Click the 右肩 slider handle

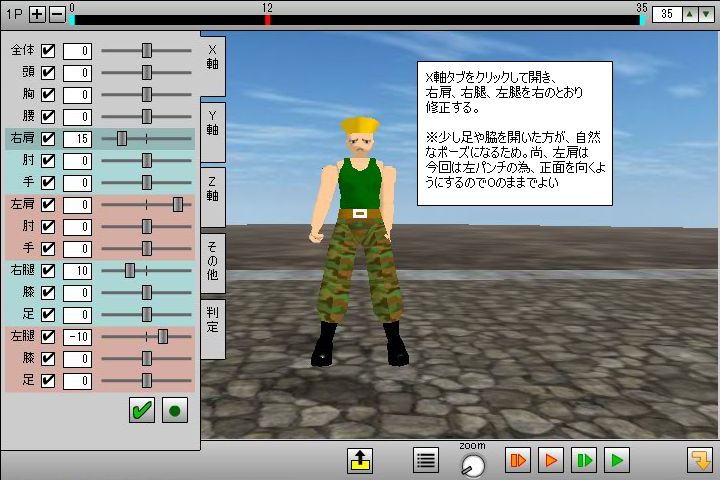[x=122, y=139]
